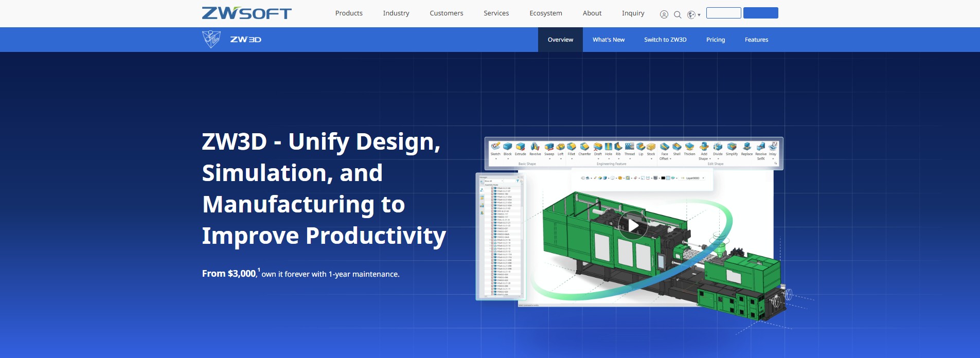Click the solid blue header button
Screen dimensions: 980x358
pos(761,13)
